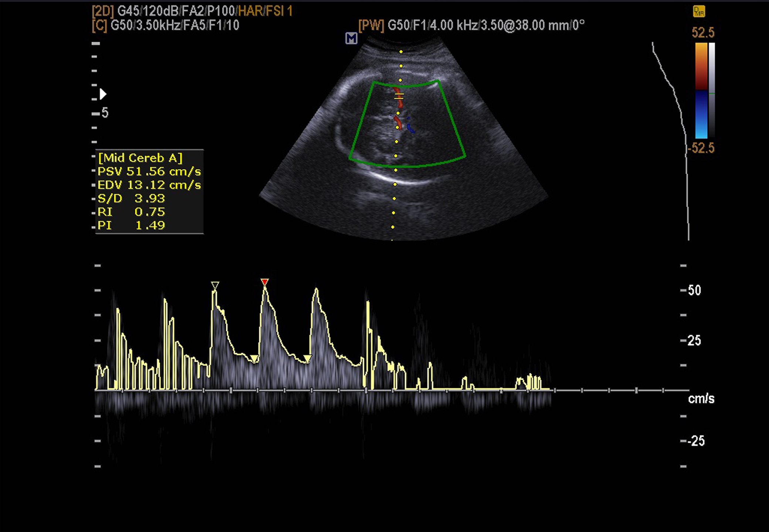Expand the PW frequency setting 4.00 kHz
Viewport: 769px width, 532px height.
click(455, 25)
